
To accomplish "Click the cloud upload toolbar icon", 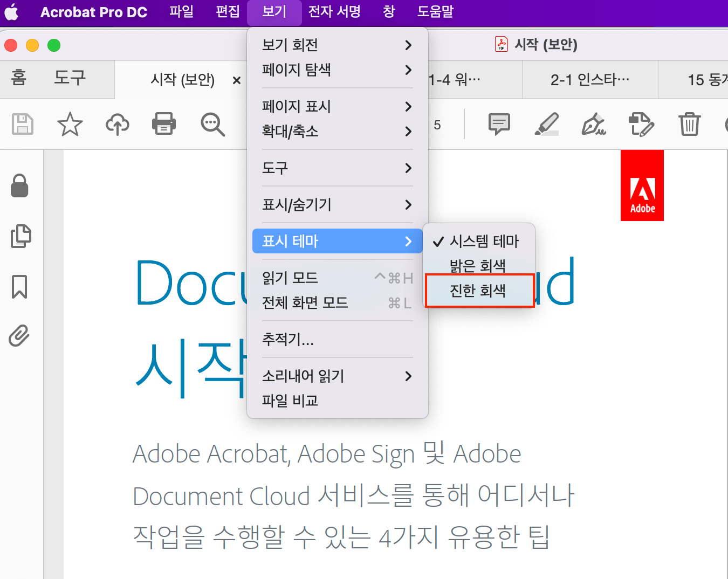I will point(118,124).
